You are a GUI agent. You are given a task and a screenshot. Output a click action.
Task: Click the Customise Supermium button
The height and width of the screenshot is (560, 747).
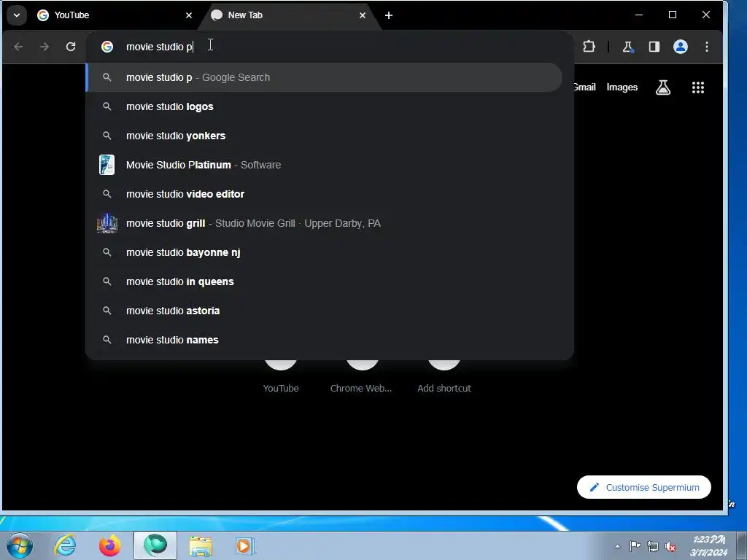coord(643,487)
